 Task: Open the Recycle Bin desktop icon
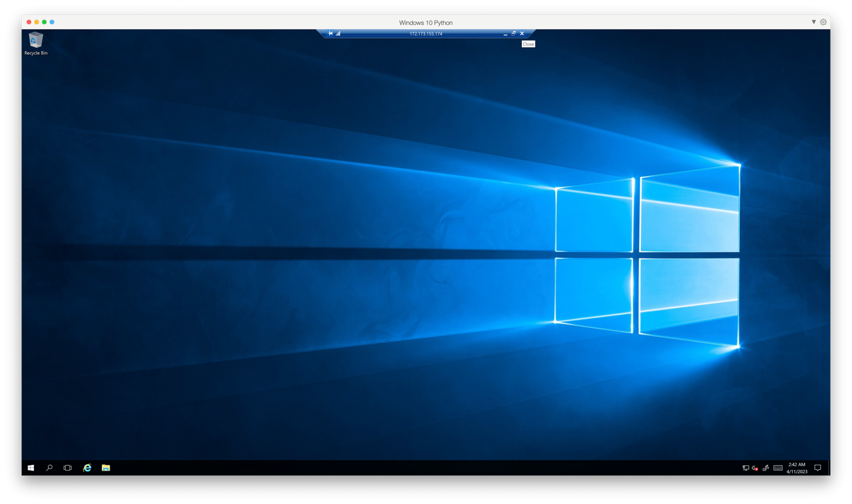[x=35, y=43]
